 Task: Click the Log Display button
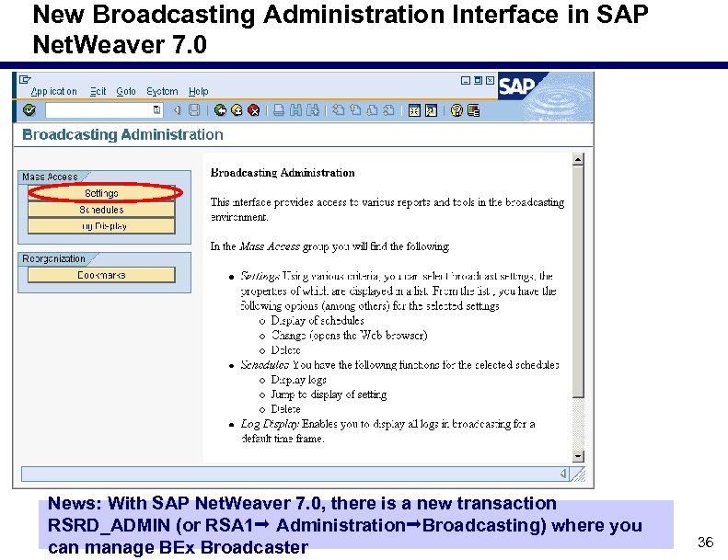[101, 226]
